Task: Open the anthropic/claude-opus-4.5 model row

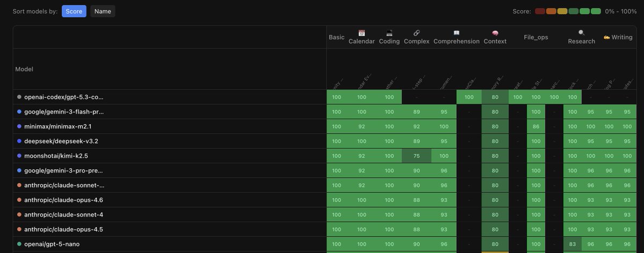Action: click(170, 229)
